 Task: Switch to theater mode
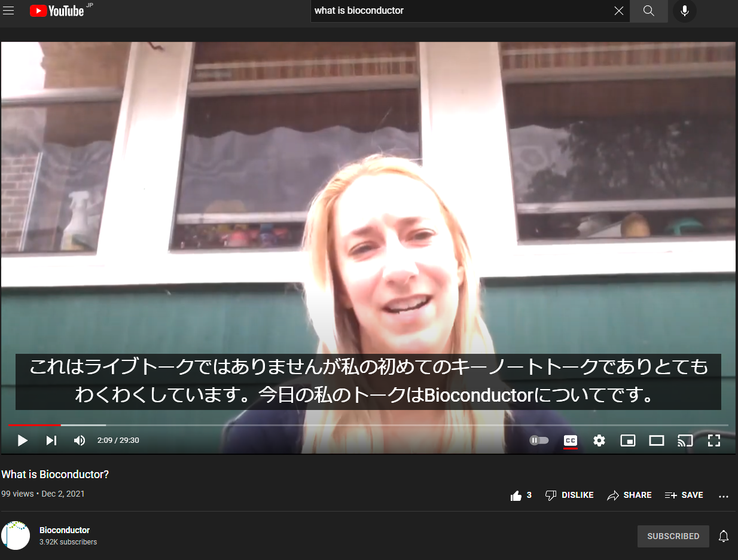pos(657,440)
